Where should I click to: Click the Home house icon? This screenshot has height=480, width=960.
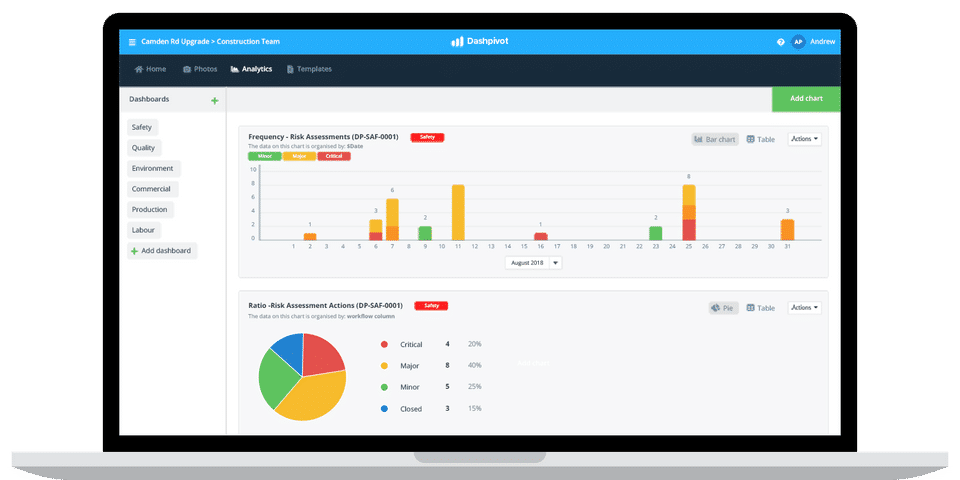pyautogui.click(x=139, y=69)
